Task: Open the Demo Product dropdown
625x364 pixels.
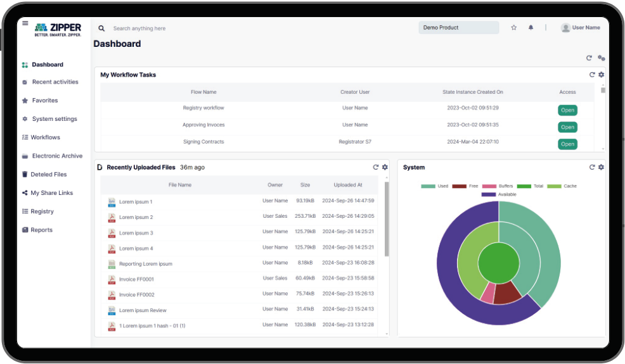Action: (x=458, y=28)
